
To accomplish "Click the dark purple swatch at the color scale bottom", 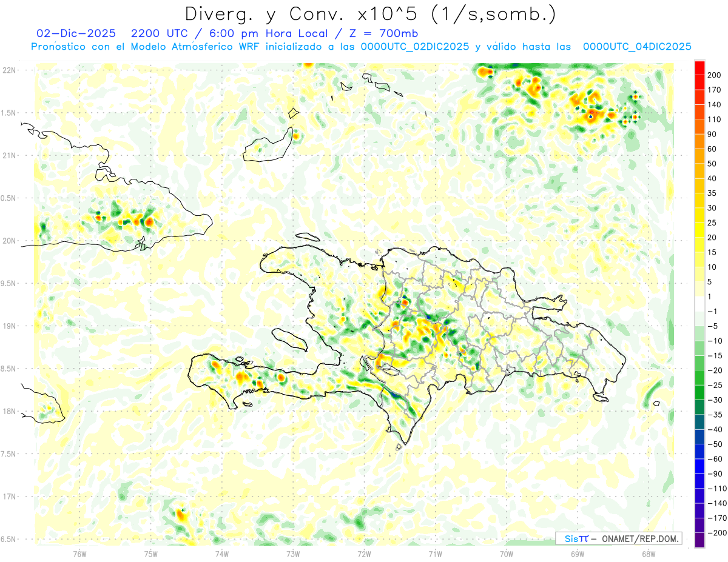I will point(699,540).
